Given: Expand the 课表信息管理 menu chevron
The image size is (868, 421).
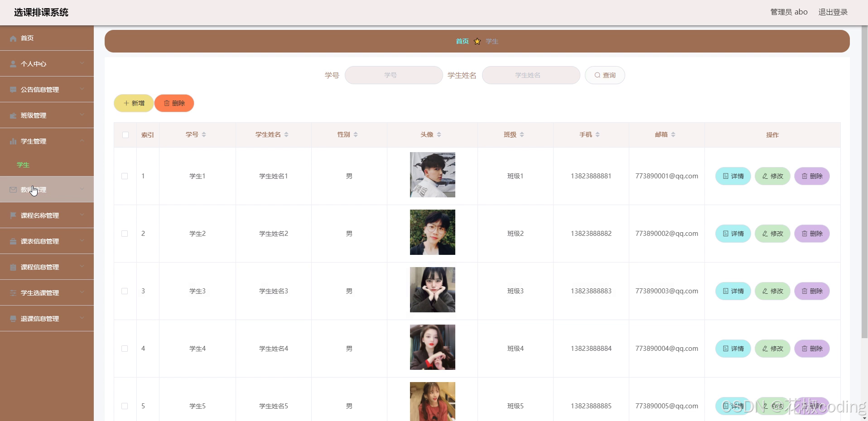Looking at the screenshot, I should [x=82, y=240].
